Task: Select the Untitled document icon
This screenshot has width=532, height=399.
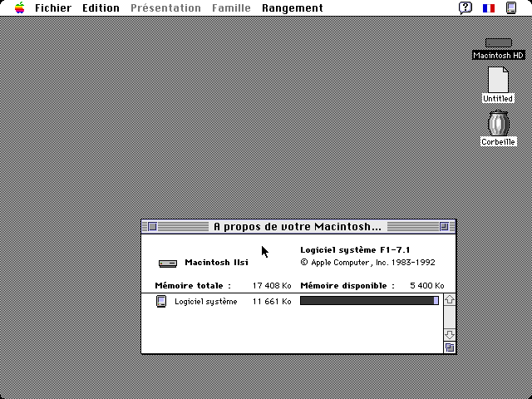Action: click(498, 80)
